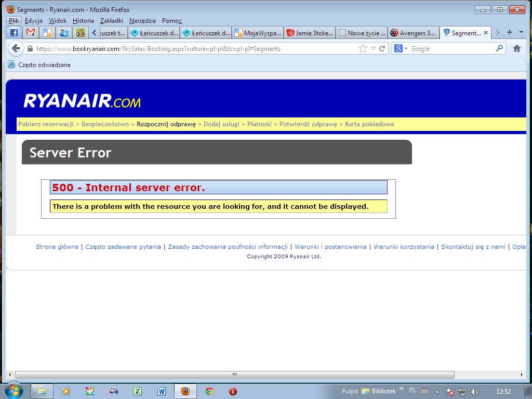Click the Action Center flag icon
Image resolution: width=532 pixels, height=399 pixels.
[449, 392]
